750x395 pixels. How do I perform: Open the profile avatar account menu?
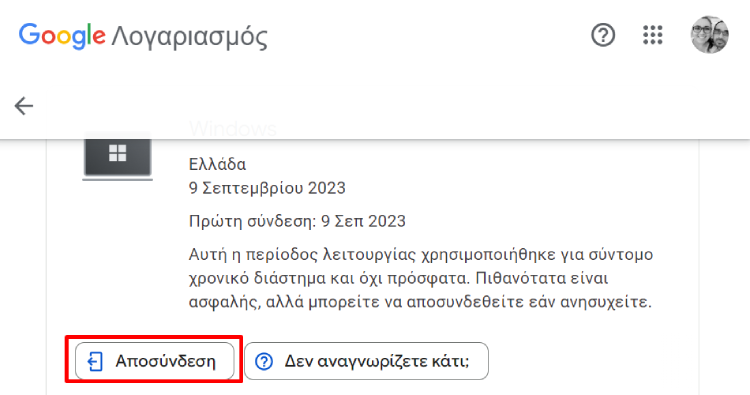[709, 35]
